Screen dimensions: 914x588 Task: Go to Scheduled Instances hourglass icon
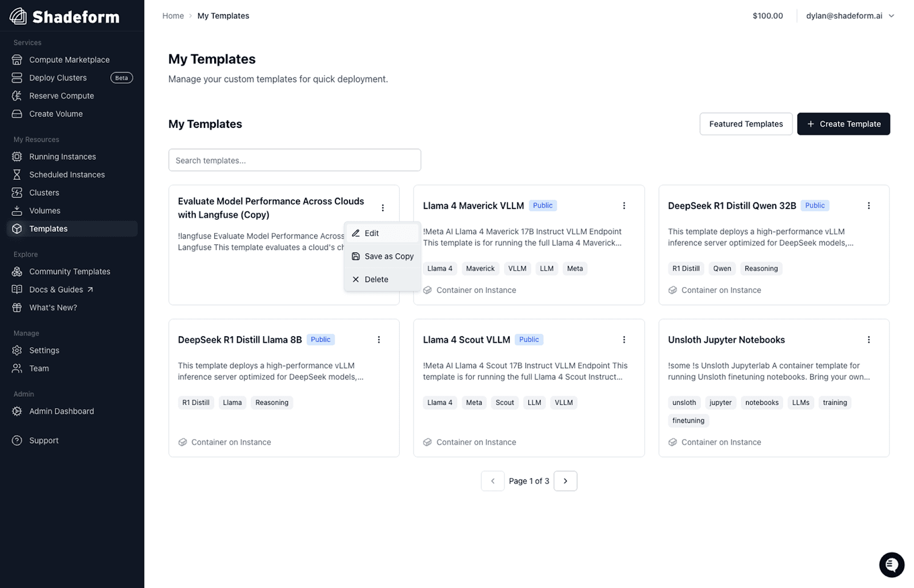17,175
